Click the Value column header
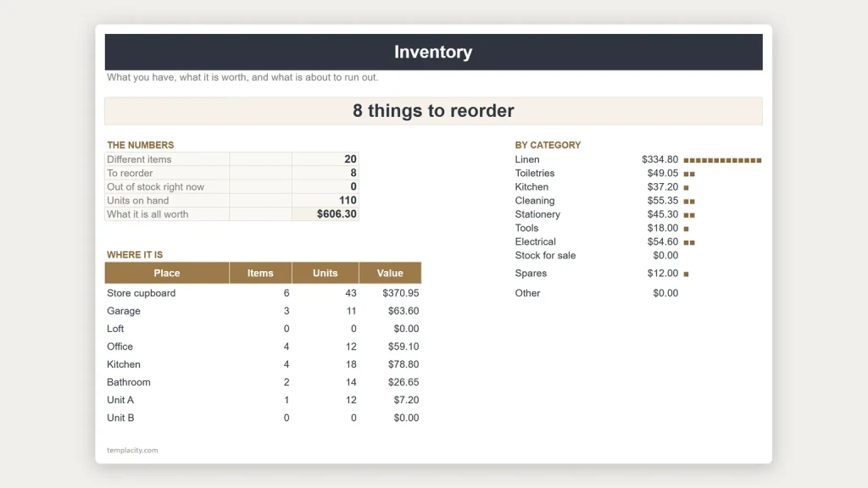Image resolution: width=868 pixels, height=488 pixels. [x=390, y=273]
